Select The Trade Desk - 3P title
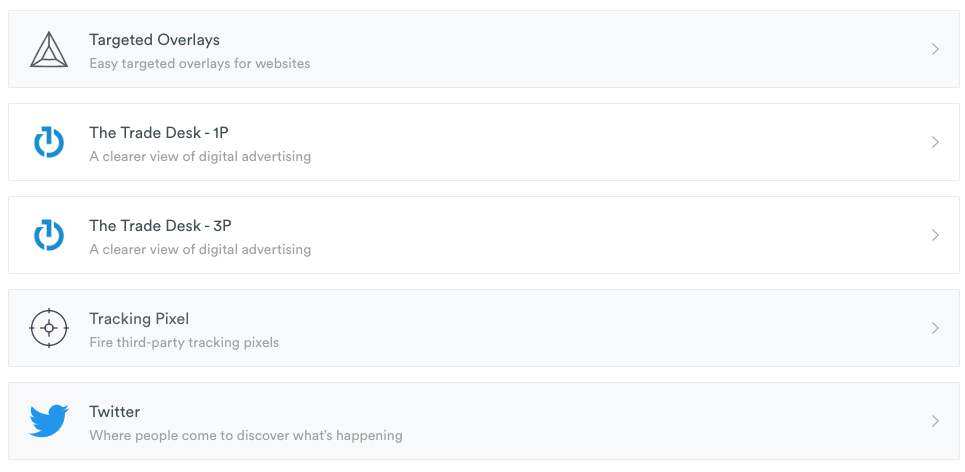The image size is (965, 472). click(160, 226)
